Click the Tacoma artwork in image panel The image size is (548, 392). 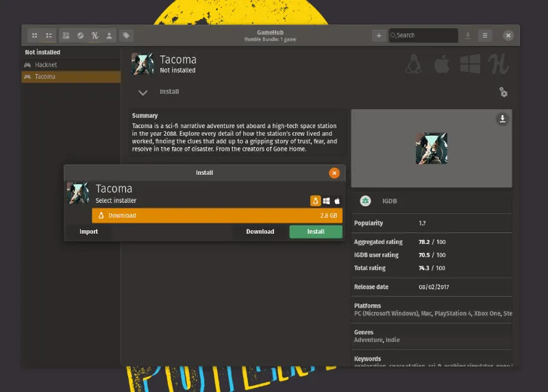click(432, 148)
